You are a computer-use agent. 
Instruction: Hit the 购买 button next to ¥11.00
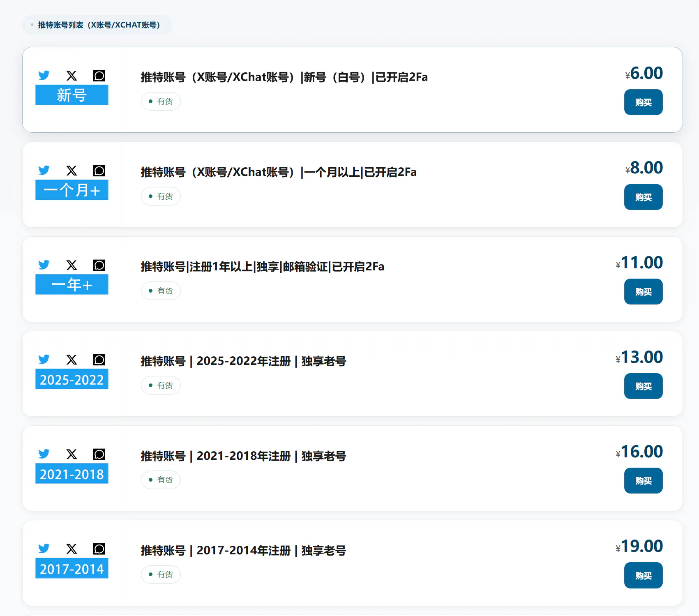pyautogui.click(x=643, y=292)
